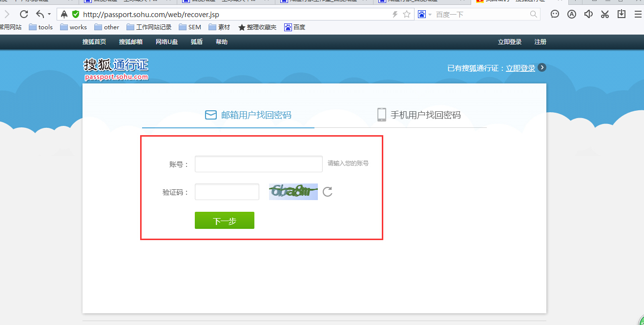Click the captcha image

[293, 192]
